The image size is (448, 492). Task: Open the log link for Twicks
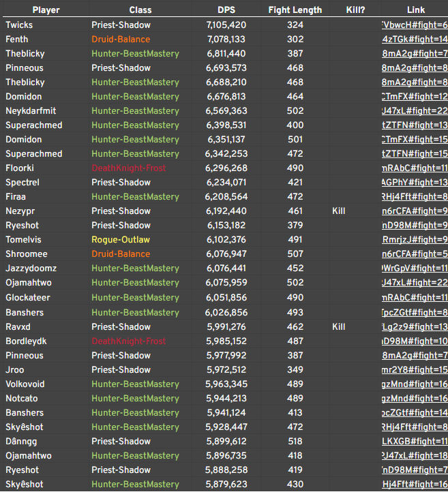pos(415,25)
